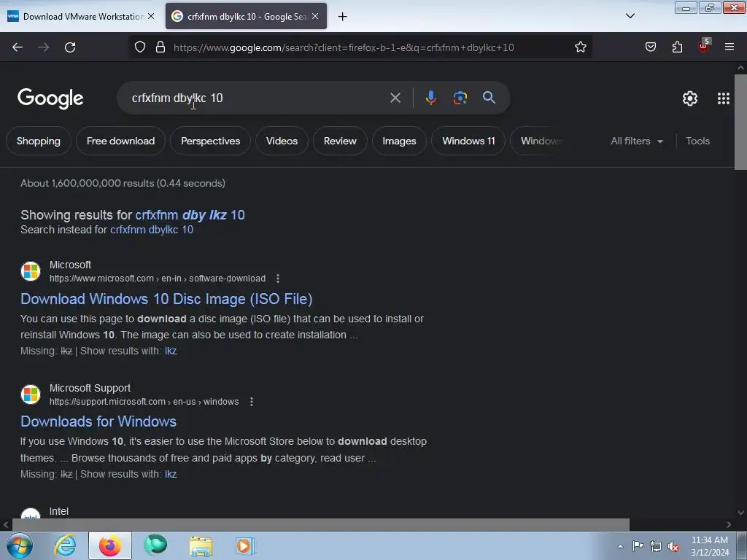This screenshot has height=560, width=747.
Task: Open the taskbar clock showing 11:34 AM
Action: click(x=710, y=546)
